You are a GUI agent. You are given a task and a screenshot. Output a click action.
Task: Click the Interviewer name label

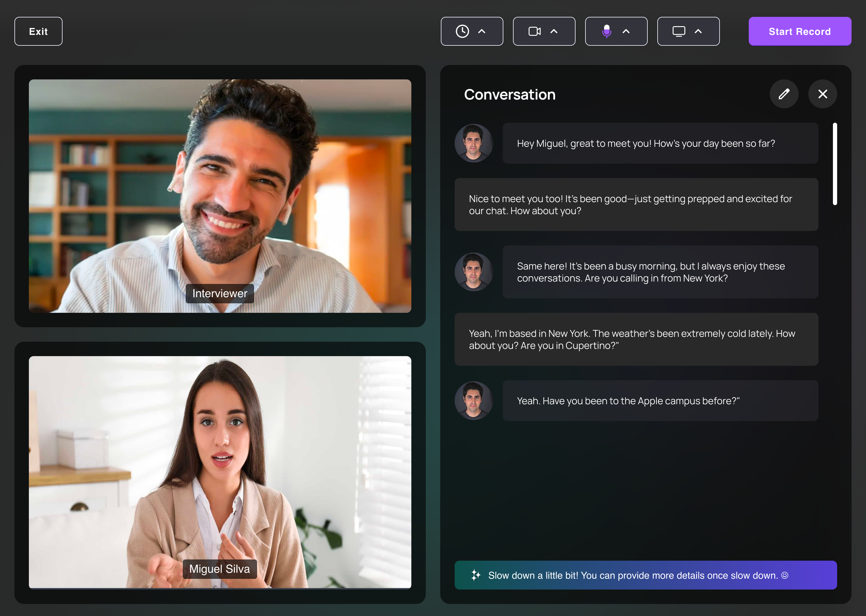pos(220,294)
